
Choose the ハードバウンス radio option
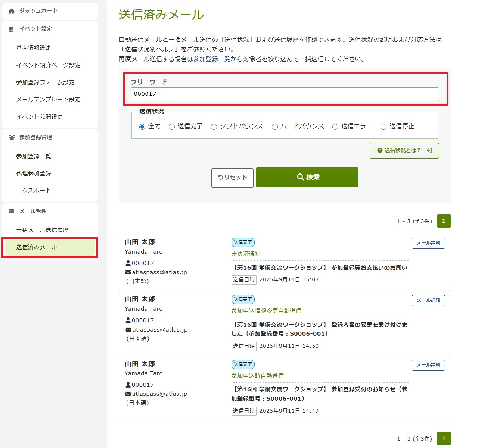point(275,127)
